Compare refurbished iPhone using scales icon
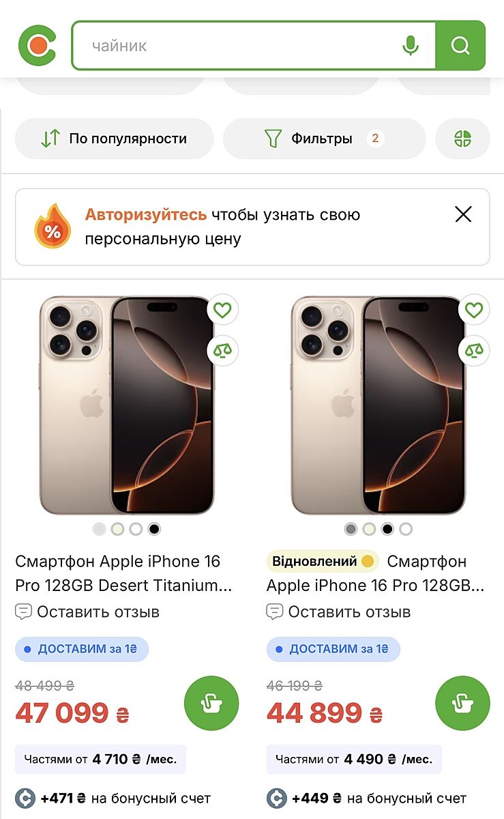Image resolution: width=504 pixels, height=819 pixels. [x=474, y=351]
